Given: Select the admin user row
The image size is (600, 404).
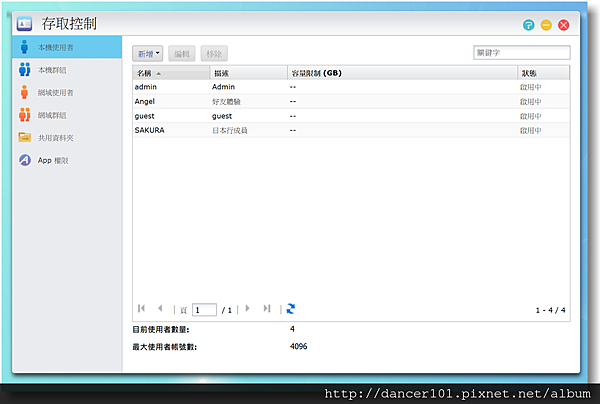Looking at the screenshot, I should point(351,87).
